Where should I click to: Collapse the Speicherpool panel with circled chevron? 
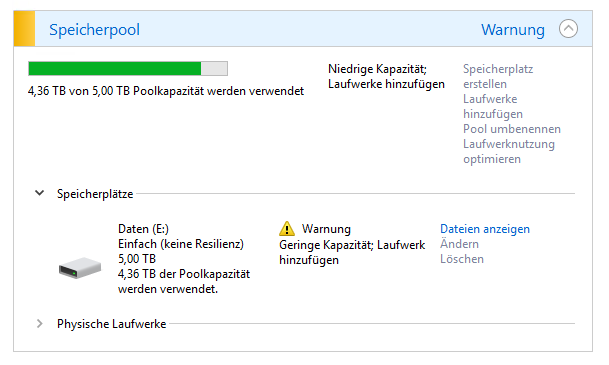click(568, 29)
